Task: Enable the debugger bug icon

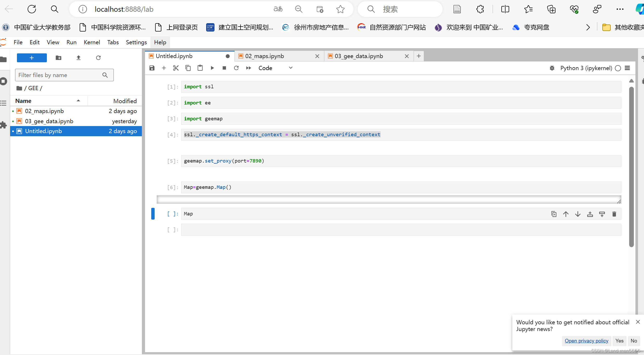Action: point(552,68)
